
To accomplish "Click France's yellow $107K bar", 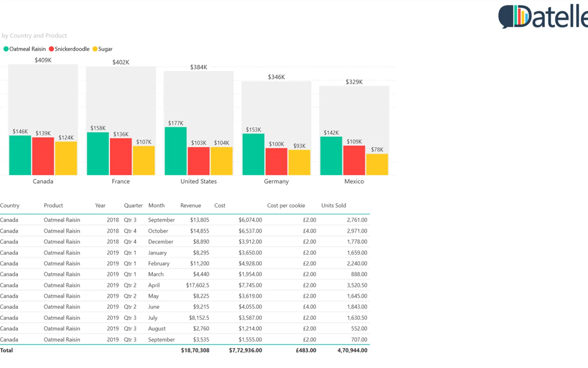I will (144, 160).
